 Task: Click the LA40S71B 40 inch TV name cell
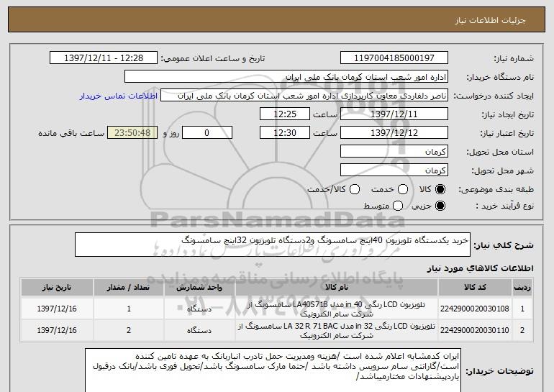click(337, 309)
